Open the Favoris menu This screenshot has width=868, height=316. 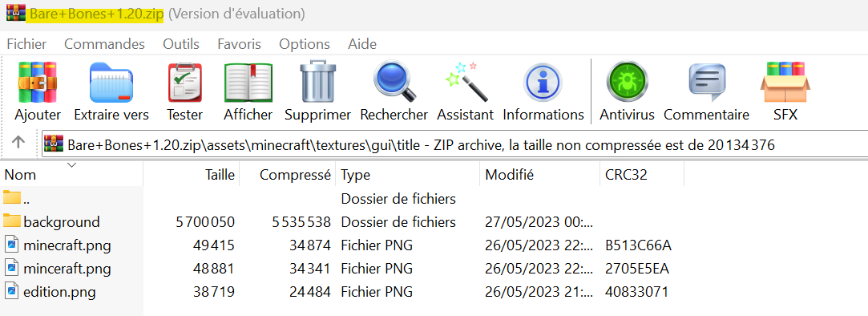pos(239,44)
